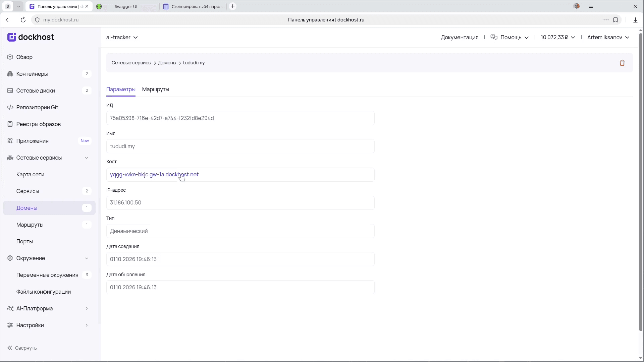This screenshot has width=644, height=362.
Task: Open address bar three-dots menu
Action: click(x=606, y=20)
